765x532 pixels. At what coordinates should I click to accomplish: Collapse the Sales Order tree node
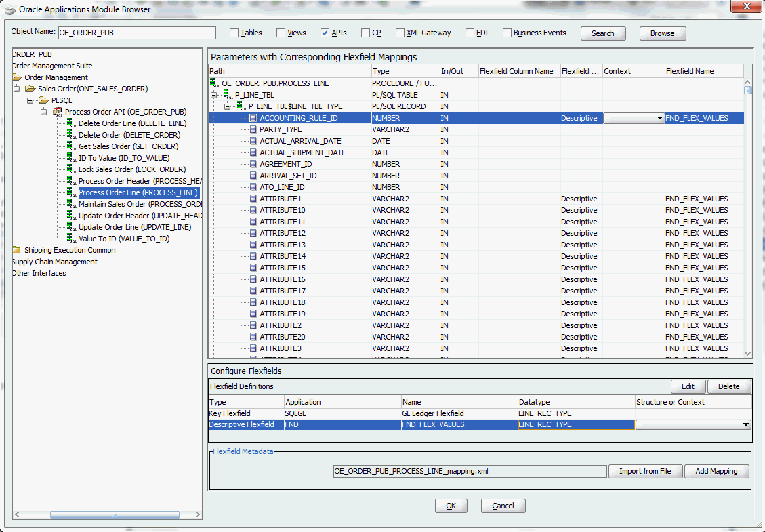click(16, 89)
